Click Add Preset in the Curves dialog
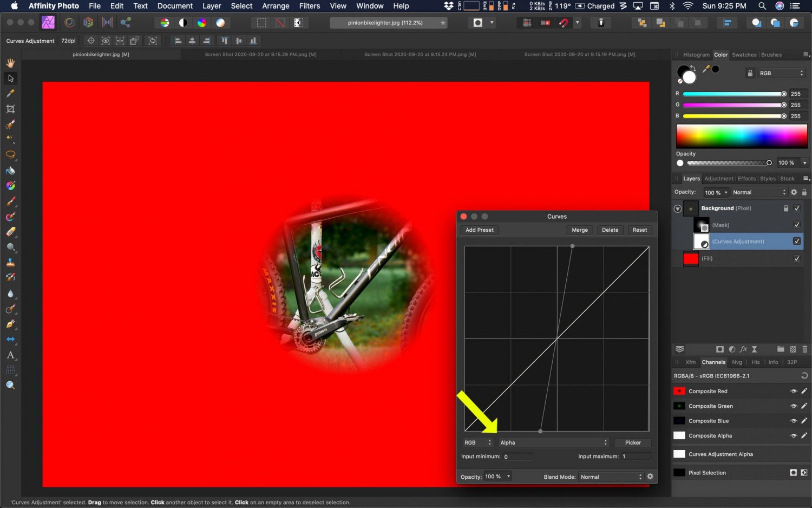The height and width of the screenshot is (508, 812). tap(479, 230)
